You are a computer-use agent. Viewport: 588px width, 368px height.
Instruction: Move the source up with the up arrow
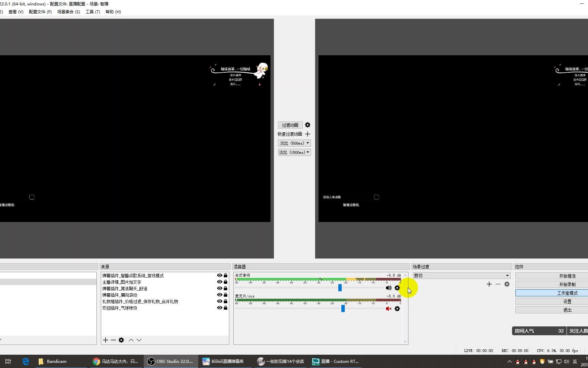pyautogui.click(x=131, y=340)
